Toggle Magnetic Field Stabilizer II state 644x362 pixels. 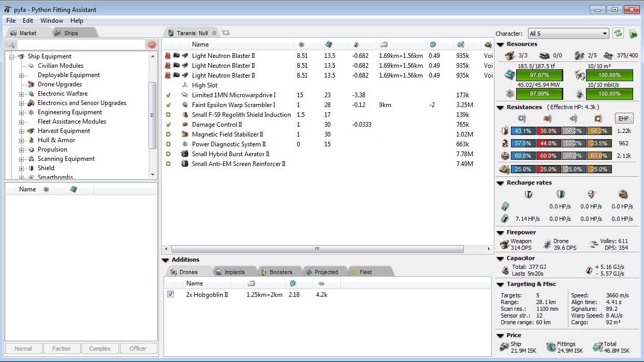pyautogui.click(x=168, y=134)
